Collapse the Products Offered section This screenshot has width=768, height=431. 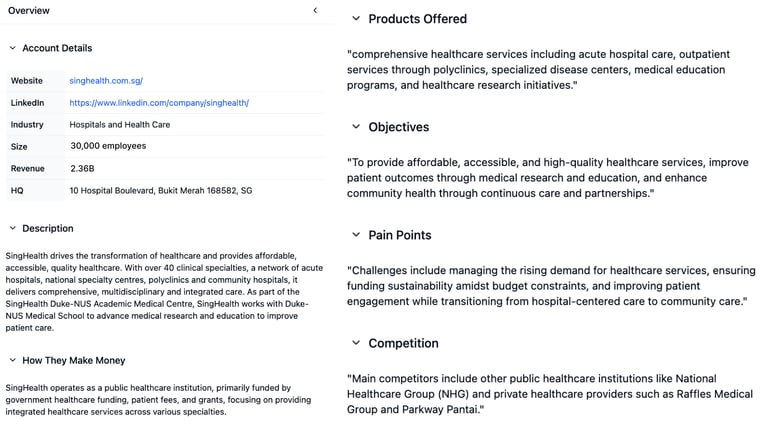pos(356,19)
